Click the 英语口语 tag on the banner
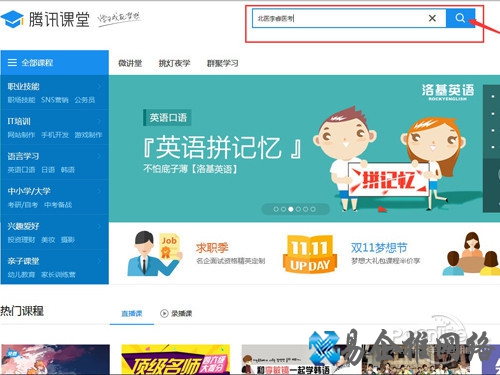Image resolution: width=500 pixels, height=375 pixels. 168,117
